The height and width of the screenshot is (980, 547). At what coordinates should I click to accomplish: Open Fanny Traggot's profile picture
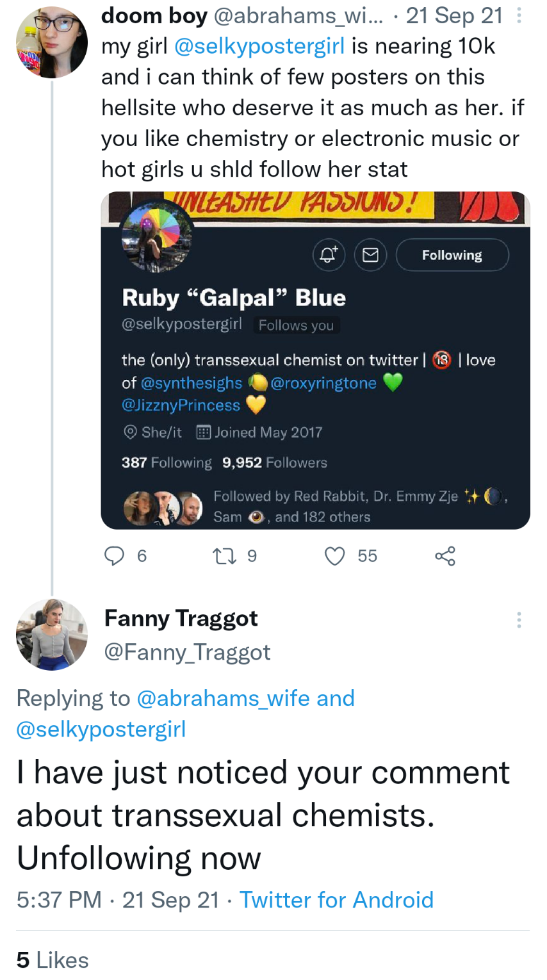point(51,634)
